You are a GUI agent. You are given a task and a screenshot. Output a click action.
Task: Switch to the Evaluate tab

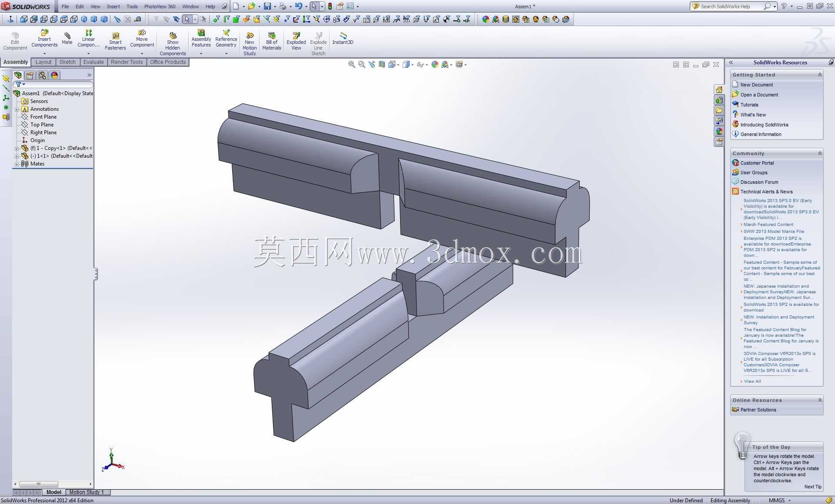pos(94,62)
